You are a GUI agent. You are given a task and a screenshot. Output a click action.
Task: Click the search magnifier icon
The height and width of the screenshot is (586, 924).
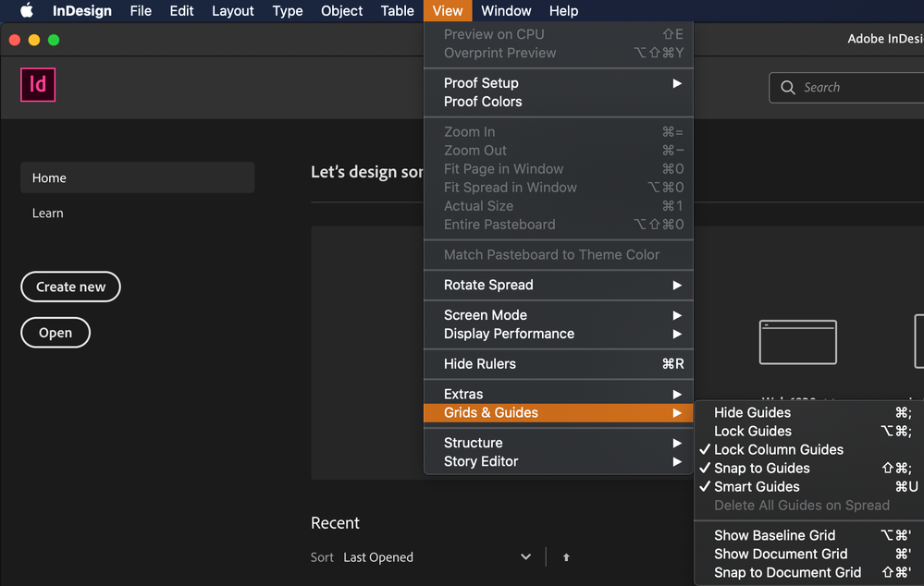(x=787, y=88)
